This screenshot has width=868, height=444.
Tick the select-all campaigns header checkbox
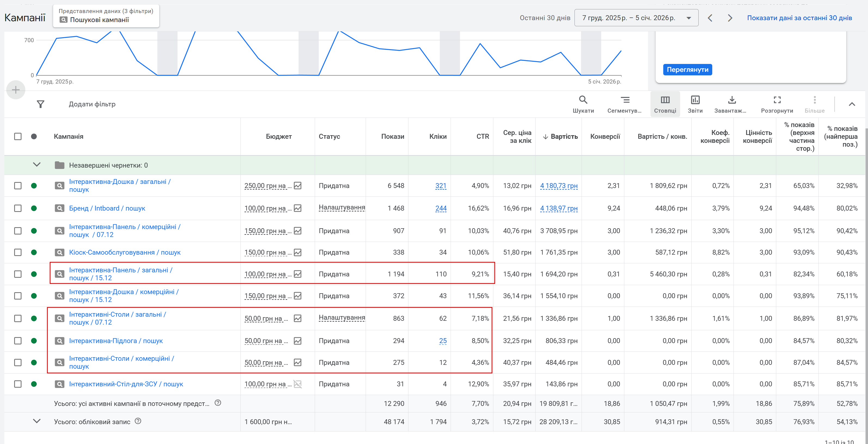click(18, 136)
